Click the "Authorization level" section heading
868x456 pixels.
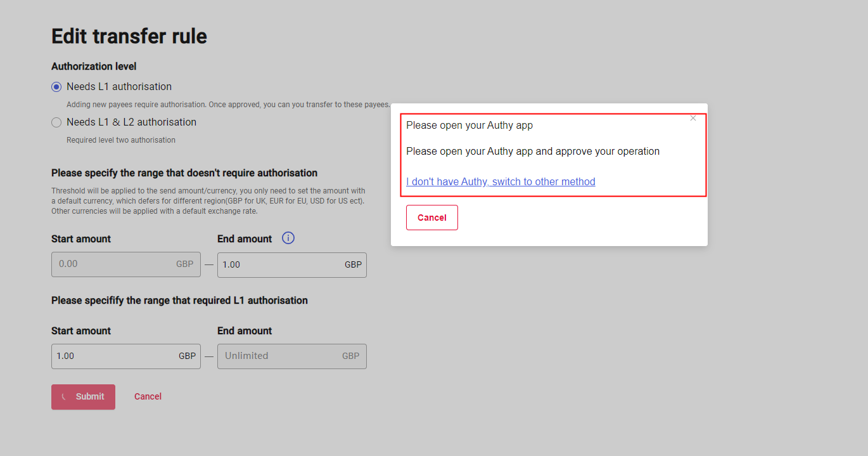coord(94,67)
